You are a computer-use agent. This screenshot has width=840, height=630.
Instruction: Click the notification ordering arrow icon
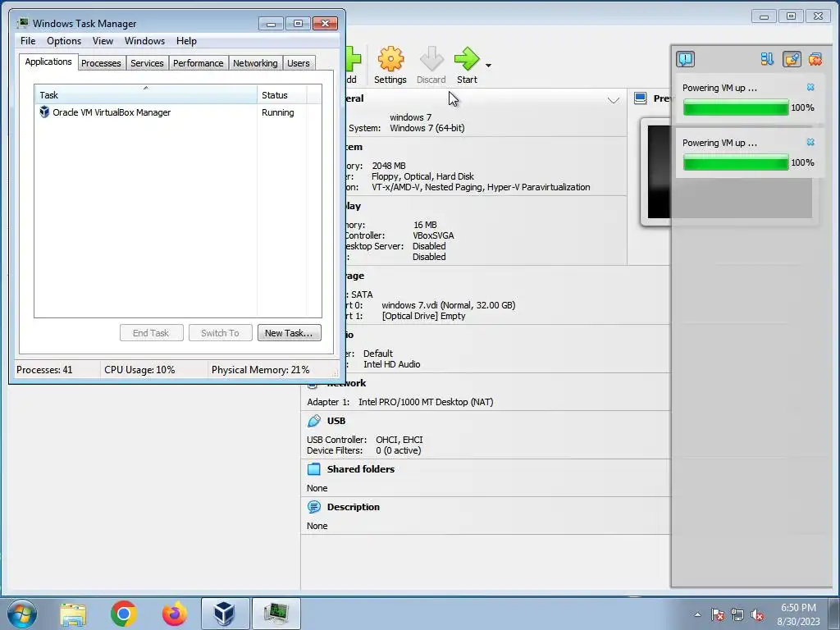coord(767,59)
